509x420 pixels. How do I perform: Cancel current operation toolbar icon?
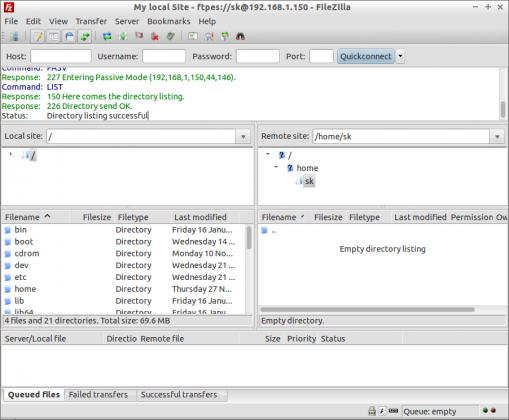(139, 36)
